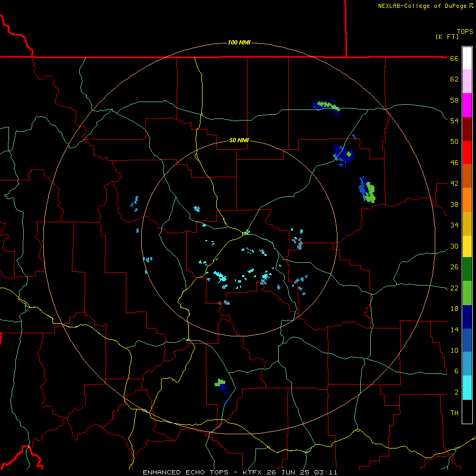Click the legend value 14
476x476 pixels.
[x=454, y=329]
